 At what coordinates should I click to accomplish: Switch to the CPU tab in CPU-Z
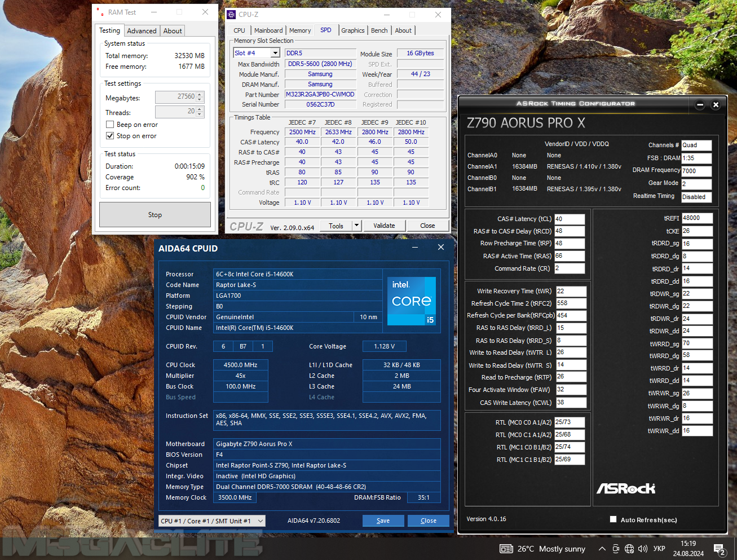click(x=239, y=30)
